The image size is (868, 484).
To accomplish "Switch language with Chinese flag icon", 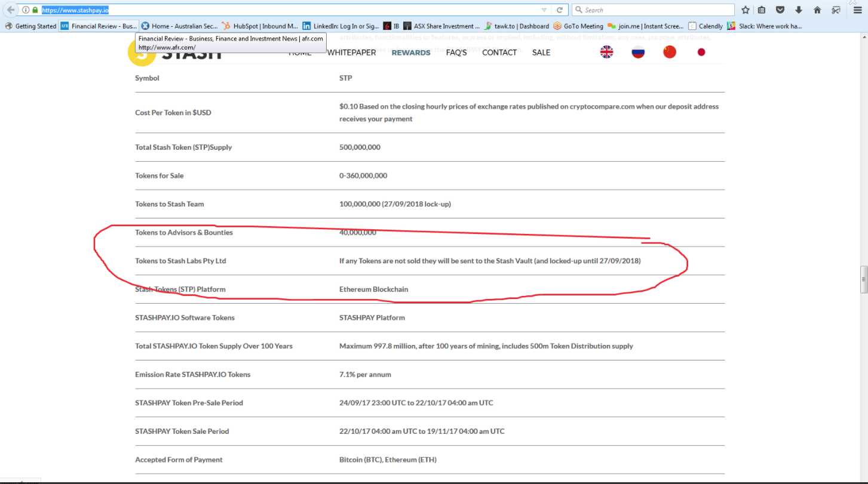I will coord(670,52).
